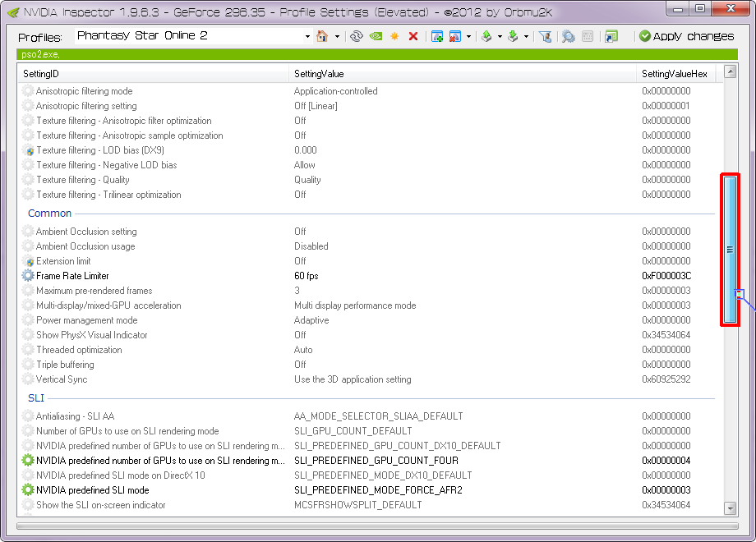756x542 pixels.
Task: Click the shield gear icon beside LOD bias (DX9)
Action: tap(28, 150)
